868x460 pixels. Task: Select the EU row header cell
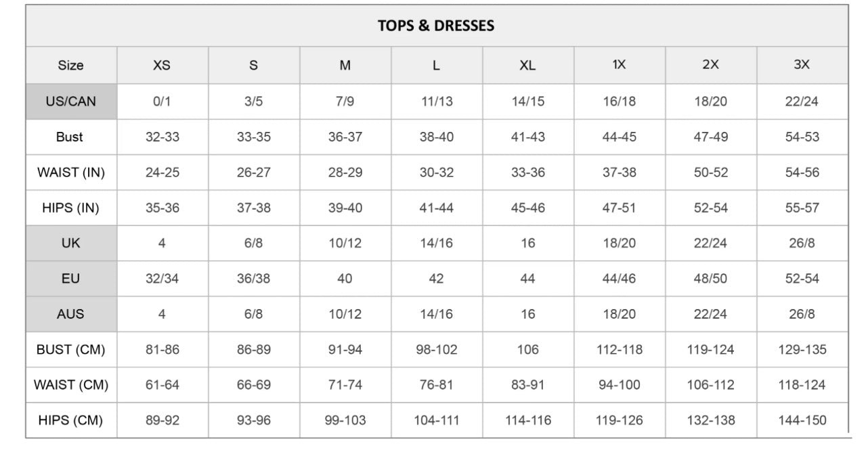tap(71, 278)
